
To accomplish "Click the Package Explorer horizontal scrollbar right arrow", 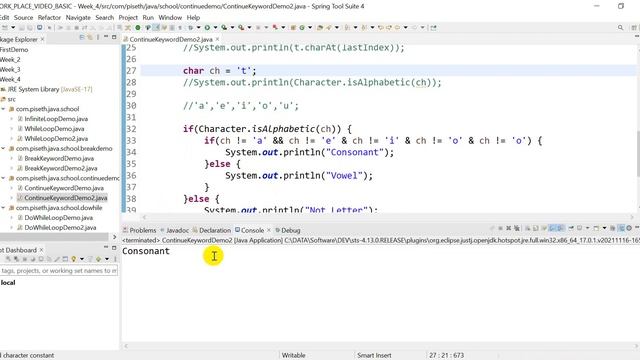I will tap(115, 237).
